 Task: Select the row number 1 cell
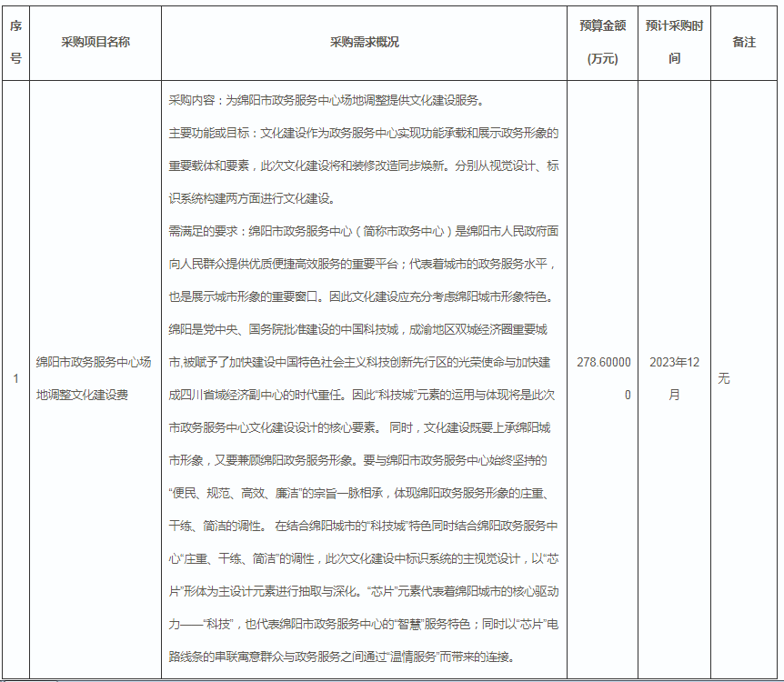(15, 378)
